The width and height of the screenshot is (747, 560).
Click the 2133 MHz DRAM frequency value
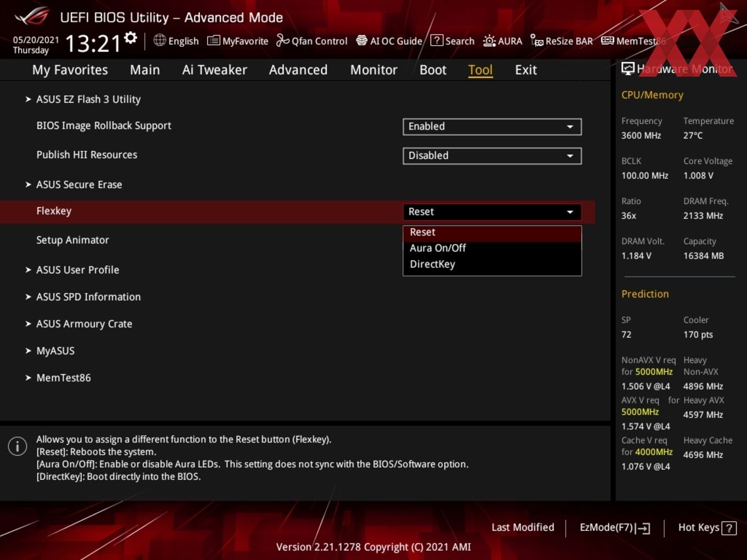(x=703, y=216)
